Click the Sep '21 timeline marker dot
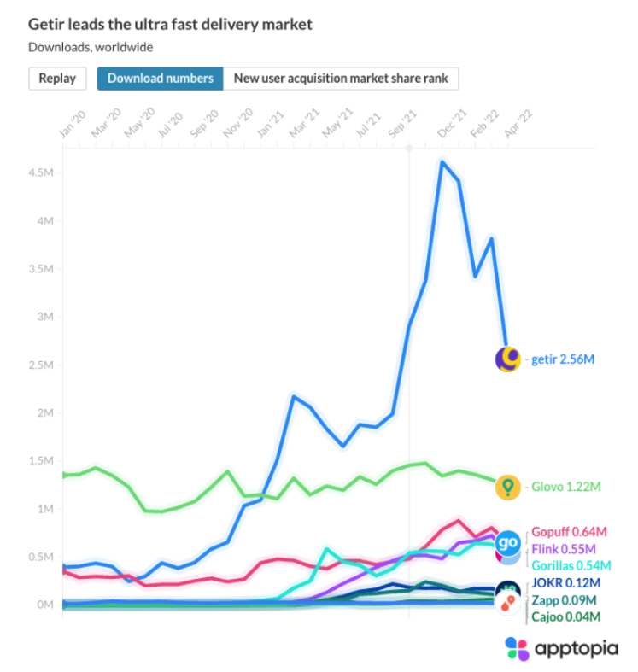This screenshot has height=672, width=638. click(x=409, y=148)
